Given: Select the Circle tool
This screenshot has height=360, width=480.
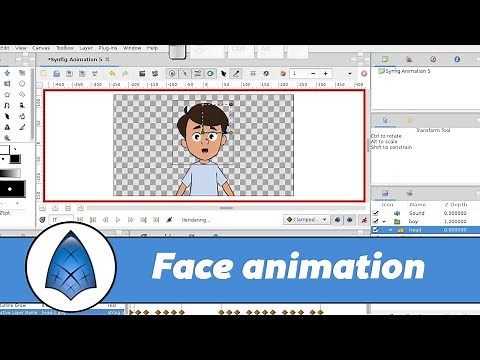Looking at the screenshot, I should tap(22, 84).
